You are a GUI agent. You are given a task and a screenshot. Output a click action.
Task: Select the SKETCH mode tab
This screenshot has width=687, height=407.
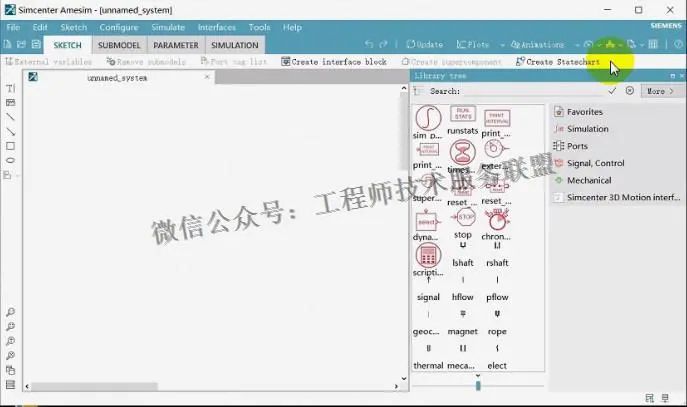67,45
